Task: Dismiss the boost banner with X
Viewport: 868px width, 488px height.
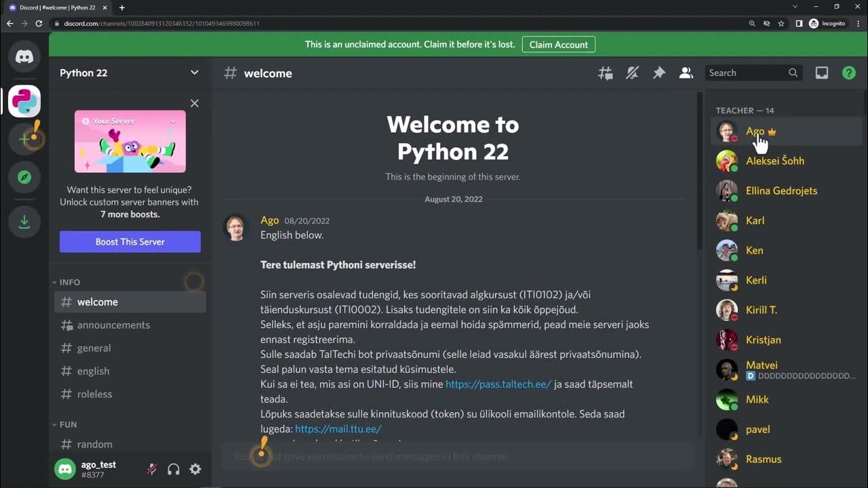Action: pos(195,103)
